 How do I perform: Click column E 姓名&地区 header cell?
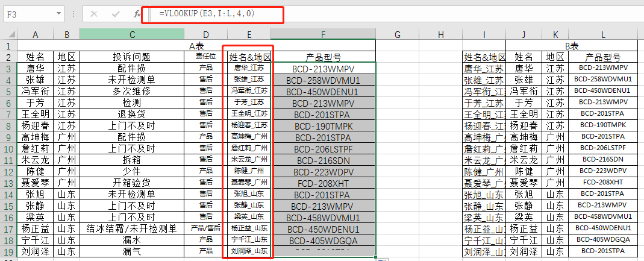[x=249, y=57]
